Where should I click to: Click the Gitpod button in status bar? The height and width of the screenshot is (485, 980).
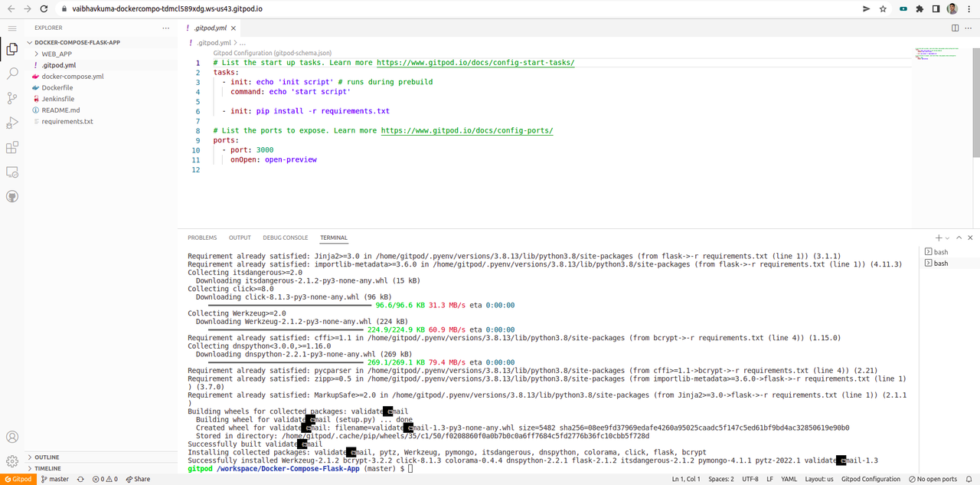[17, 479]
